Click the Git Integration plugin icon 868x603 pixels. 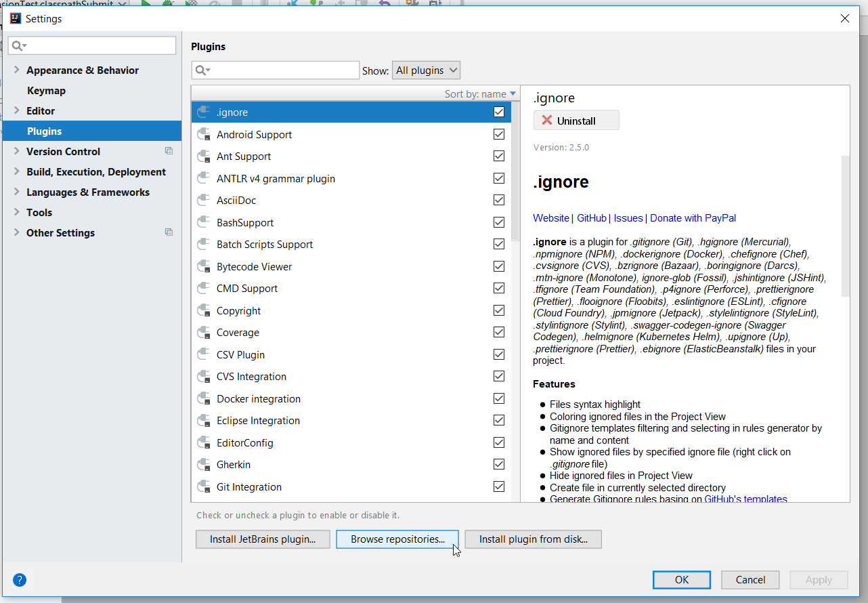click(x=202, y=487)
